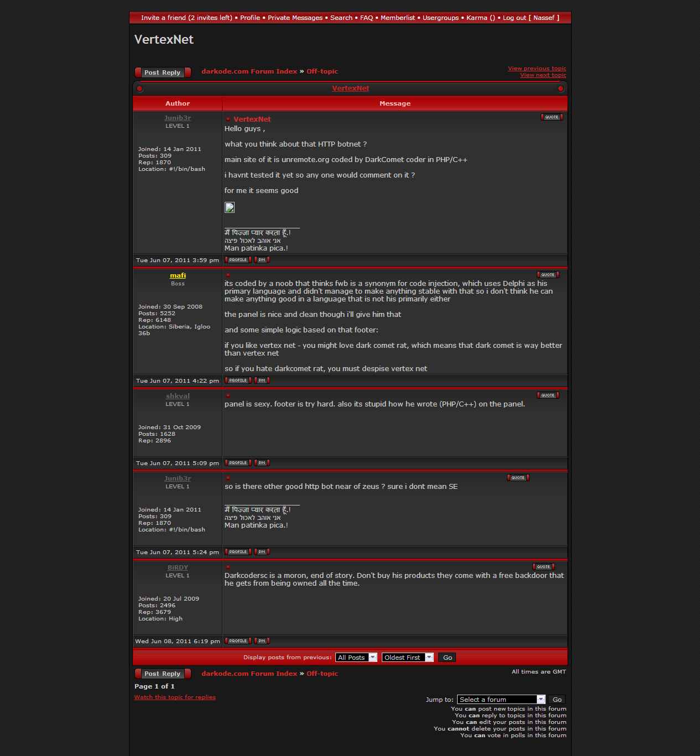Quote mafi's post about dark comet
The height and width of the screenshot is (756, 700).
(547, 275)
